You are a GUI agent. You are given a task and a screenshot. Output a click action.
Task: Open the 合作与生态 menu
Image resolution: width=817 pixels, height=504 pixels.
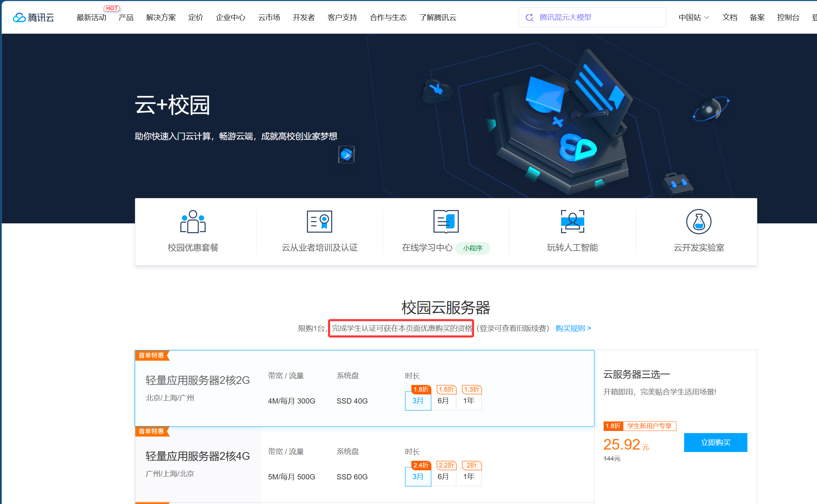[388, 18]
